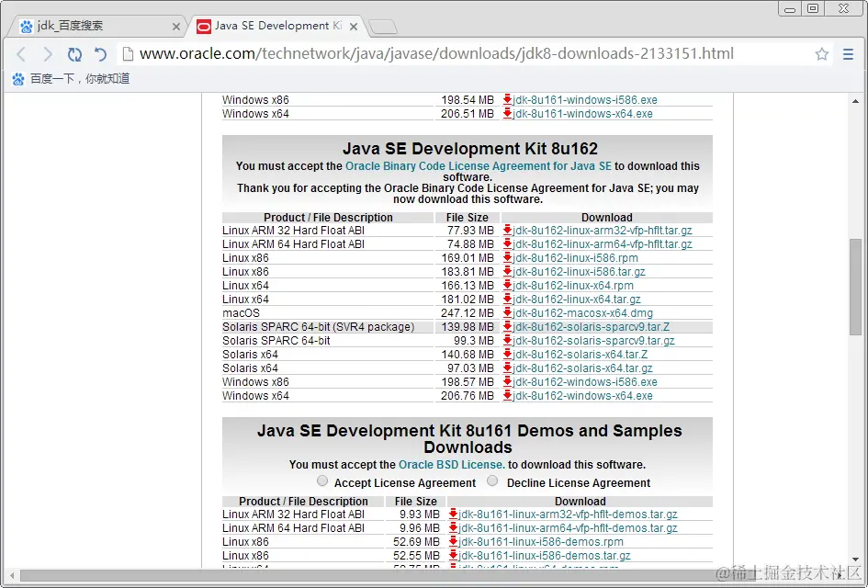The image size is (868, 588).
Task: Open the Oracle BSD License link
Action: point(452,465)
